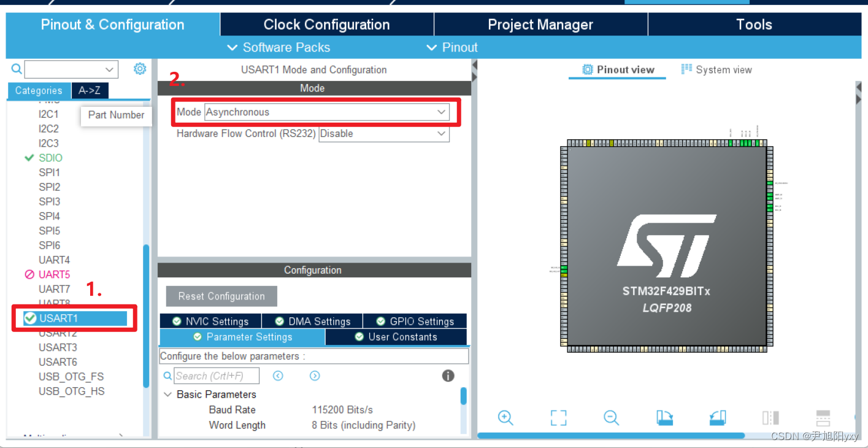Select SPI5 in the peripheral list

click(49, 231)
